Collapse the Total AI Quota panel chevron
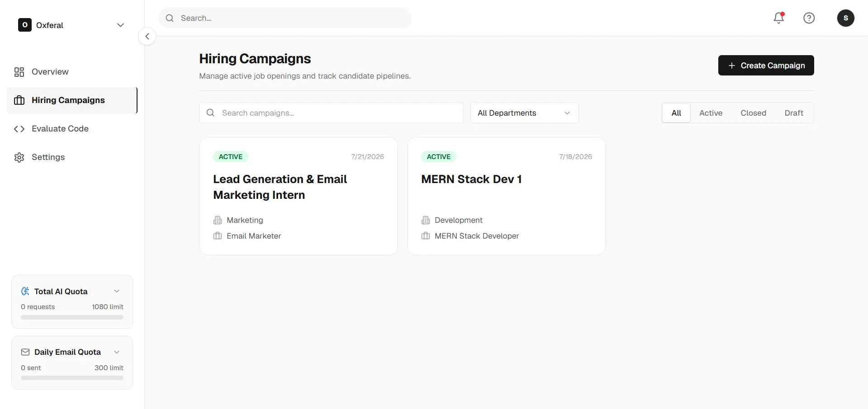 click(x=117, y=291)
